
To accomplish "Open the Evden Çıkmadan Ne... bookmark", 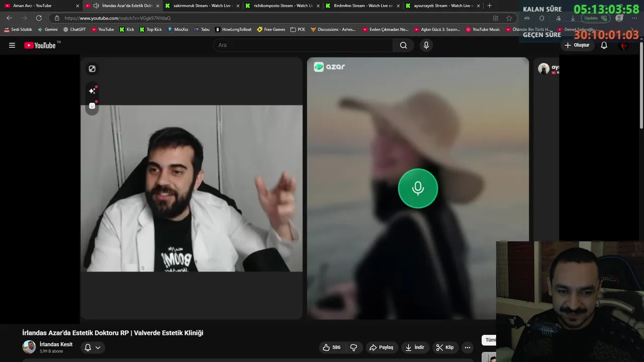I will pos(385,30).
